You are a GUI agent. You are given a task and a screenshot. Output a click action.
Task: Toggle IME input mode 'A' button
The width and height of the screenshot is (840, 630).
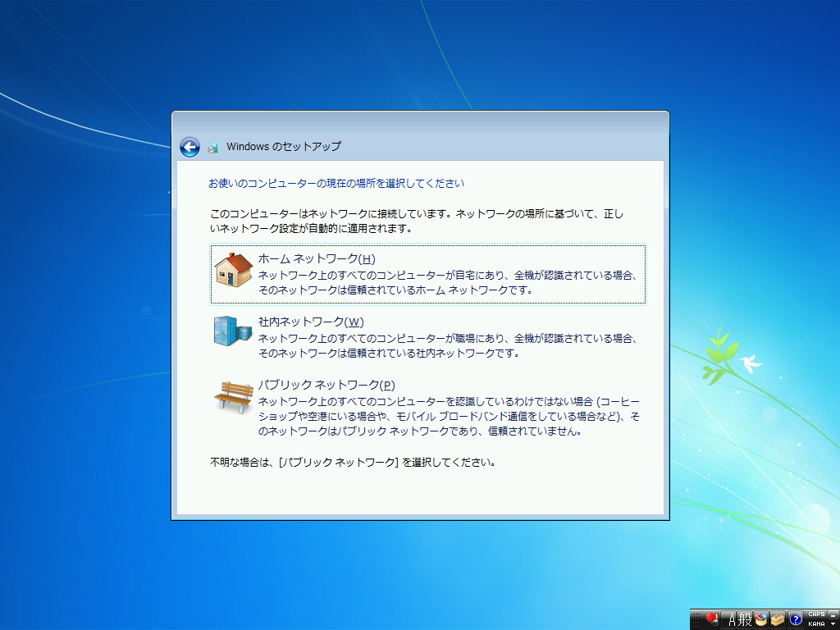[728, 619]
